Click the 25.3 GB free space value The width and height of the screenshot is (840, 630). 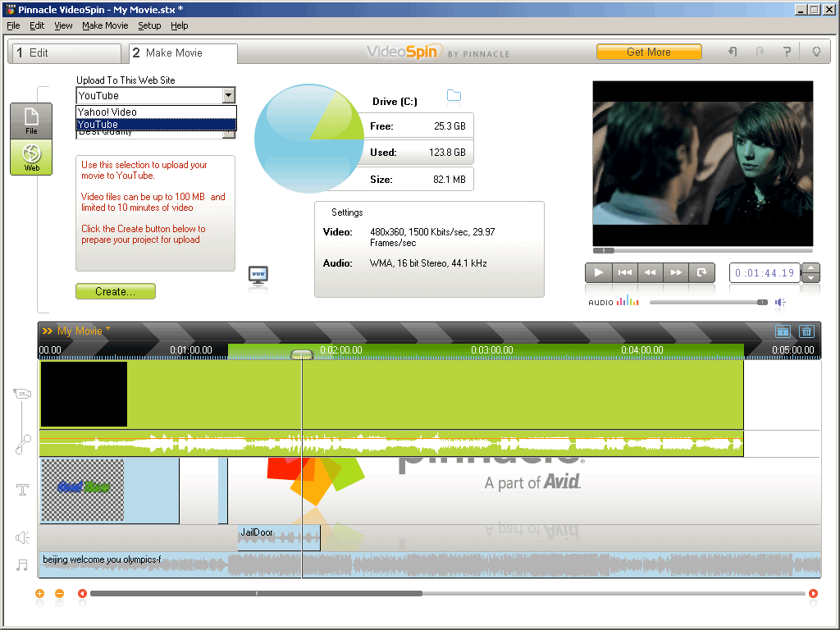click(450, 126)
